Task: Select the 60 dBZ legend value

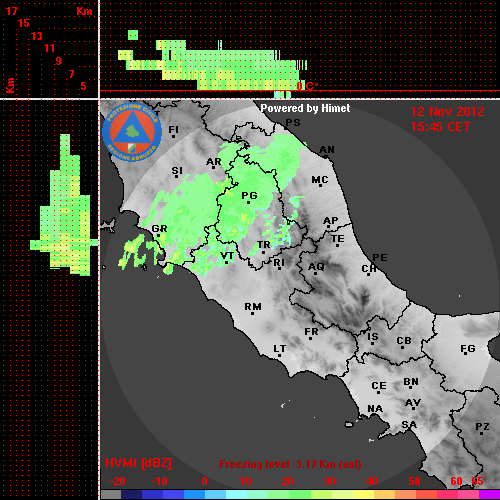Action: (x=456, y=481)
